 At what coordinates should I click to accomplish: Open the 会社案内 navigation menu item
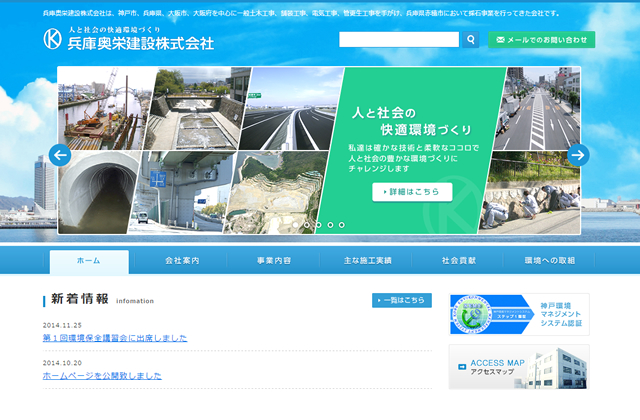coord(182,261)
